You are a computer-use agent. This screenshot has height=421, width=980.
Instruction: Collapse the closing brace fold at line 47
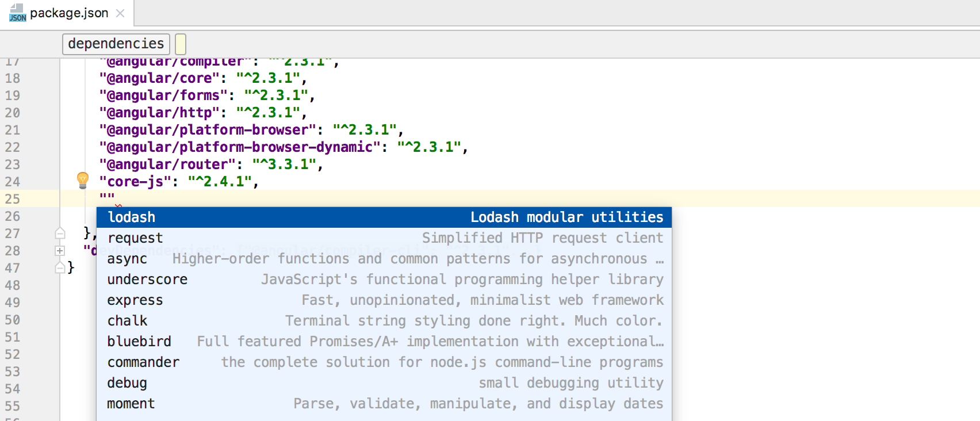point(60,268)
